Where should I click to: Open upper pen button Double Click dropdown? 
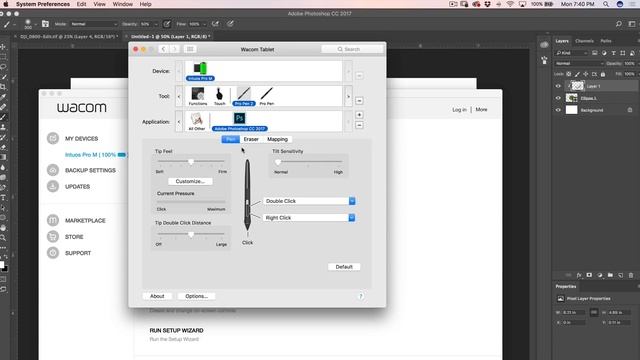352,201
